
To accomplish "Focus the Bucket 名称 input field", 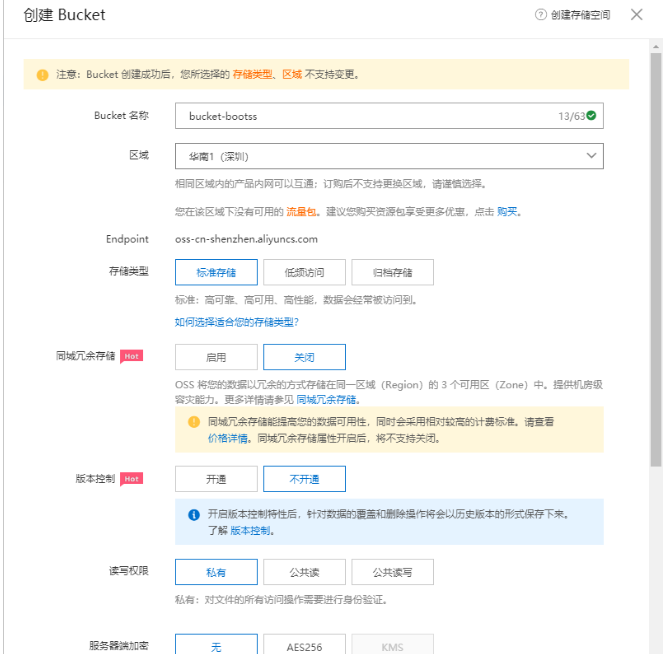I will point(389,116).
